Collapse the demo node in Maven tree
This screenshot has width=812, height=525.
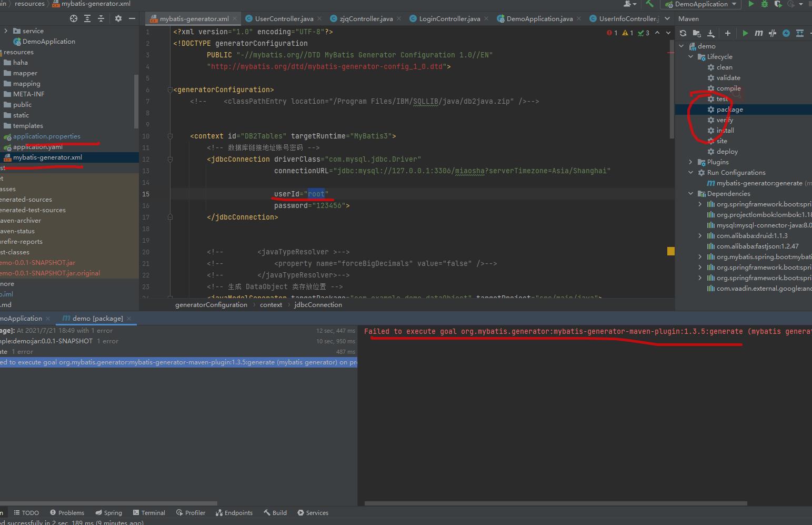coord(681,46)
